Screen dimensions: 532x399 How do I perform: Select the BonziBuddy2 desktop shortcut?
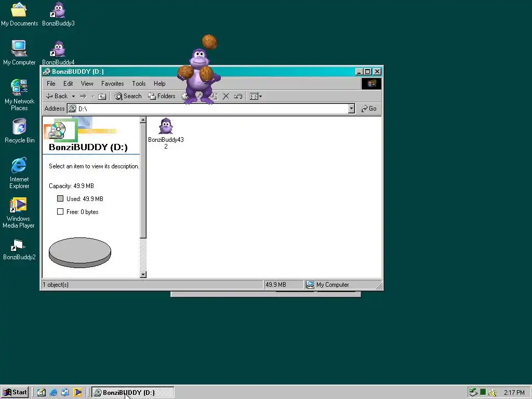[19, 249]
